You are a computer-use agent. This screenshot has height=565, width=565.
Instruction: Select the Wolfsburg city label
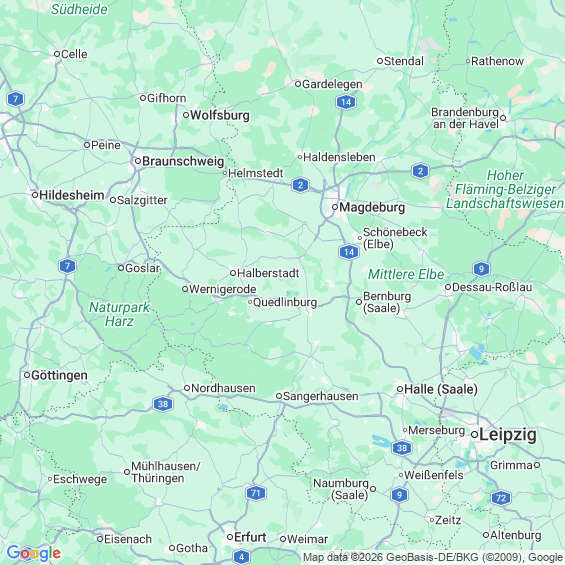coord(220,115)
